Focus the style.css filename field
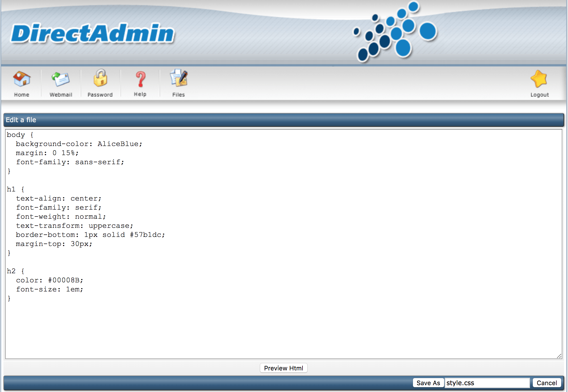This screenshot has width=568, height=392. (x=487, y=383)
